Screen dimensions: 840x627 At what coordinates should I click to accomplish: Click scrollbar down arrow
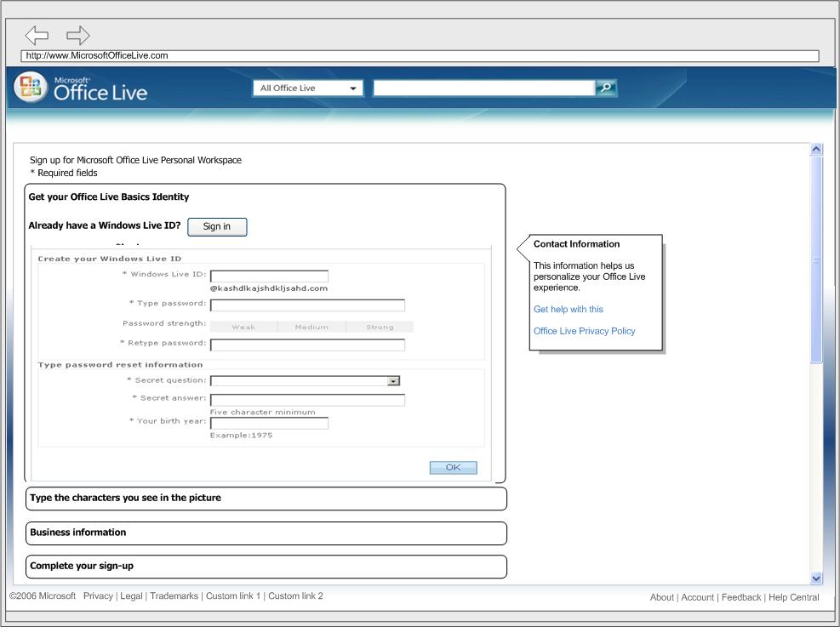(x=816, y=579)
